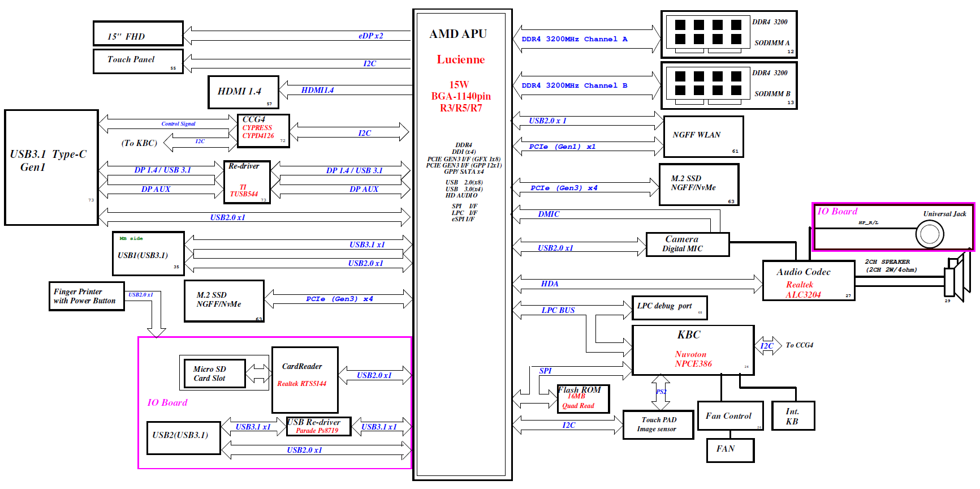
Task: Select the Finger Printer with Power Button block
Action: 86,297
